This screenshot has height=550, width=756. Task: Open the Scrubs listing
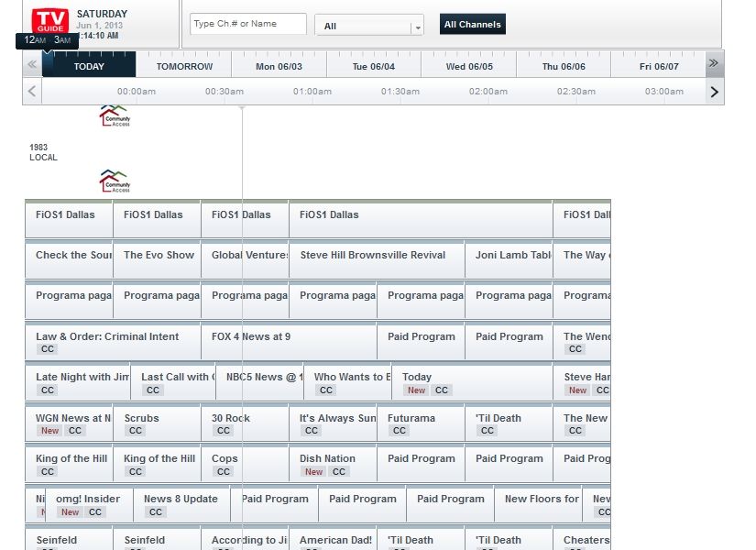(x=157, y=423)
